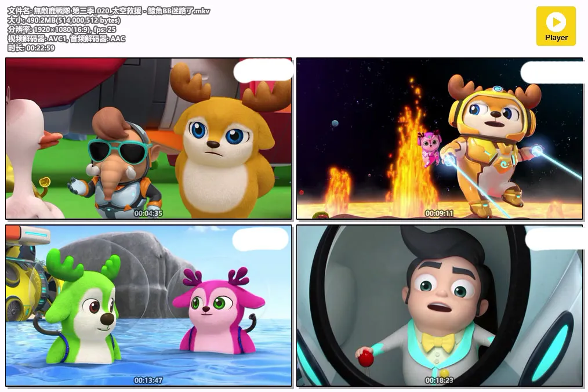Click the 490.2MB file size text
This screenshot has width=588, height=392.
point(64,20)
